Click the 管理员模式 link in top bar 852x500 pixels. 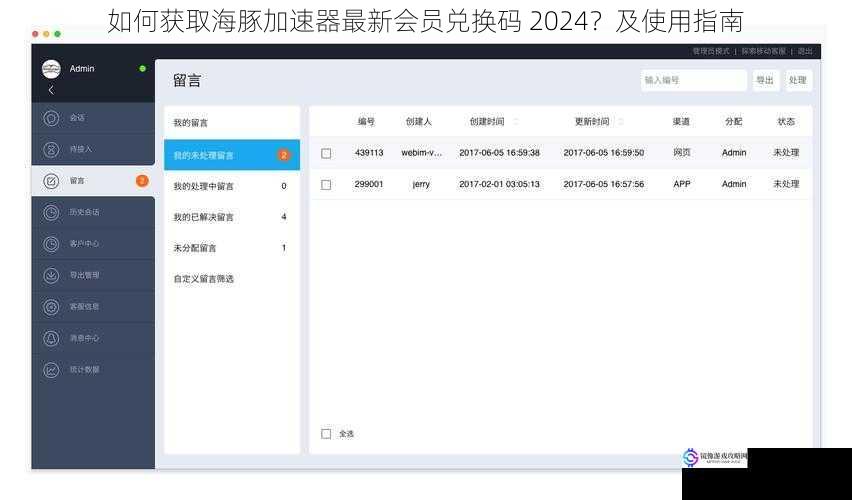click(711, 51)
